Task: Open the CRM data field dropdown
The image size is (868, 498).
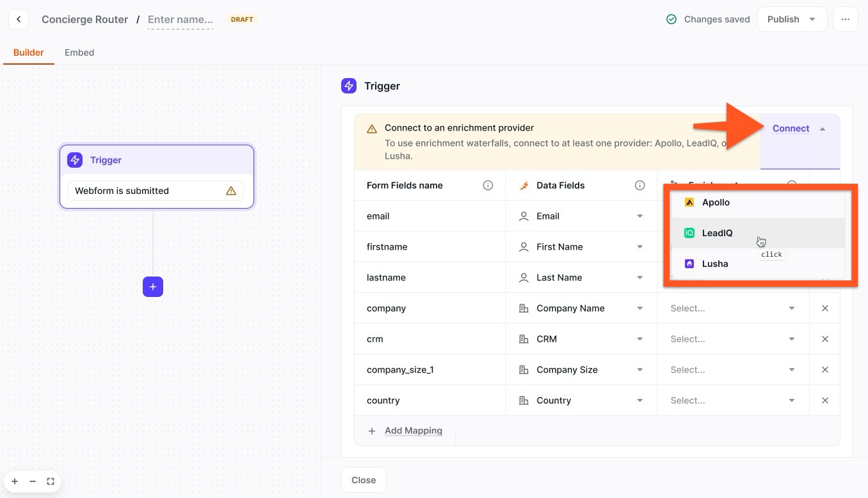Action: click(x=581, y=339)
